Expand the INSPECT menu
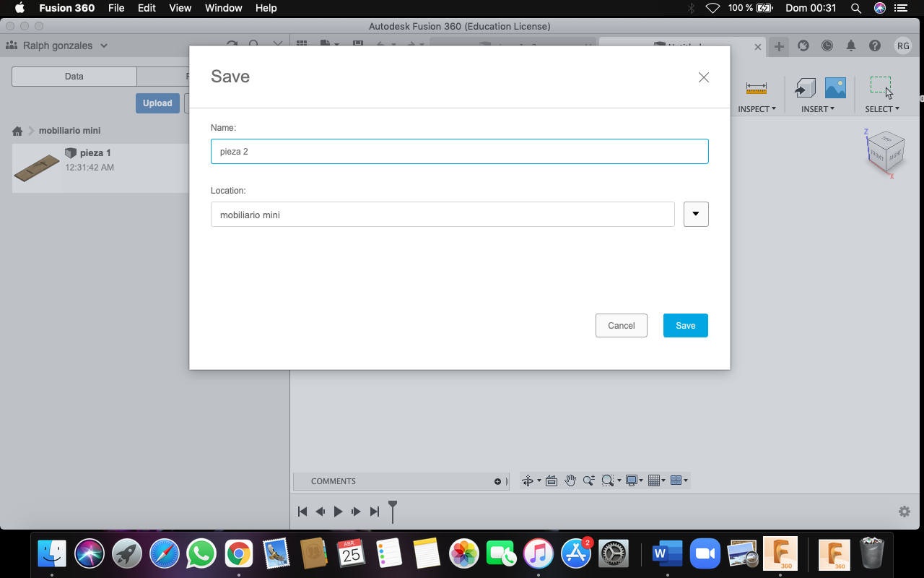 (x=757, y=109)
